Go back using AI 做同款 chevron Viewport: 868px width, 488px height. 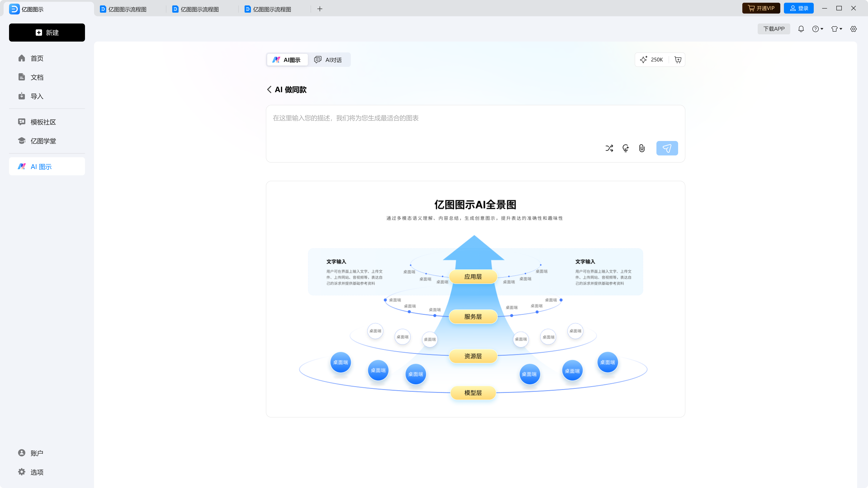(x=269, y=90)
